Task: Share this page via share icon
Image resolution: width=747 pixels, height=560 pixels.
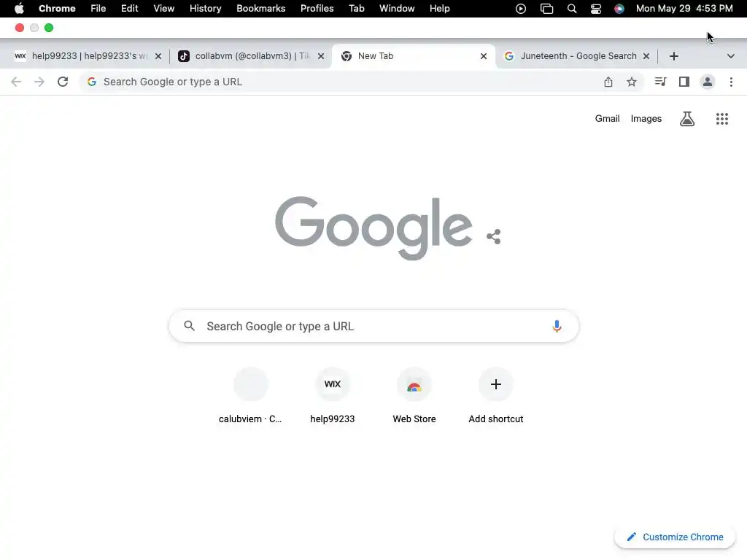Action: 608,82
